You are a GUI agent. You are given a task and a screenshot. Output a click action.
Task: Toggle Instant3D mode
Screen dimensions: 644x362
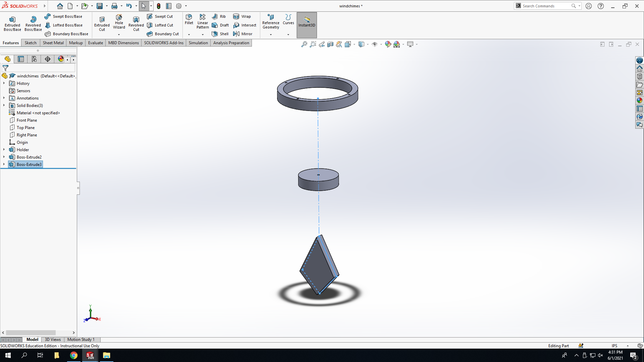[x=307, y=25]
